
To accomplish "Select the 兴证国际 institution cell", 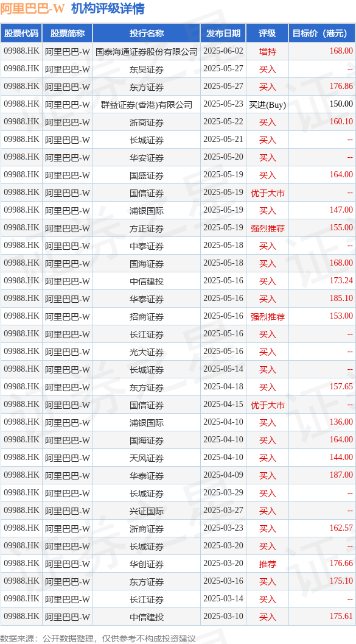I will coord(147,511).
